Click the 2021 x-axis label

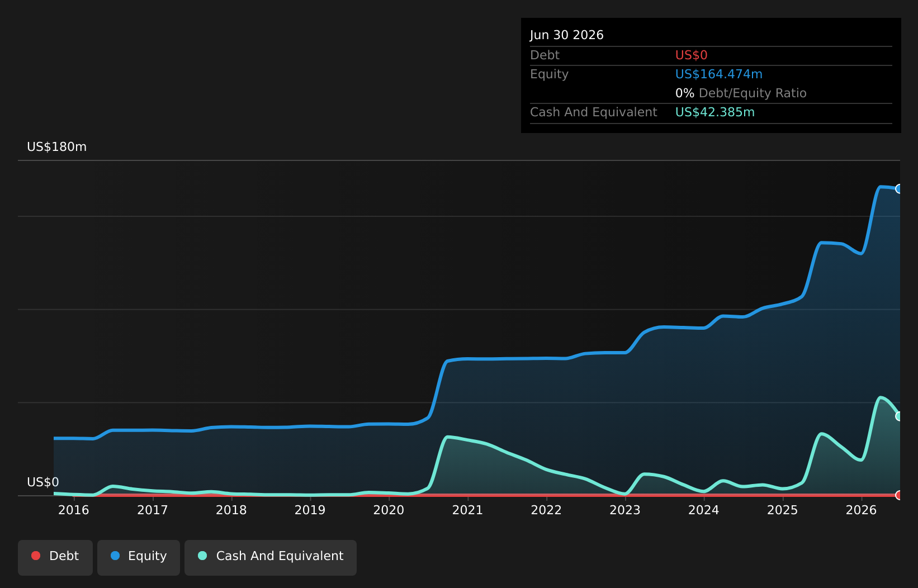coord(467,510)
